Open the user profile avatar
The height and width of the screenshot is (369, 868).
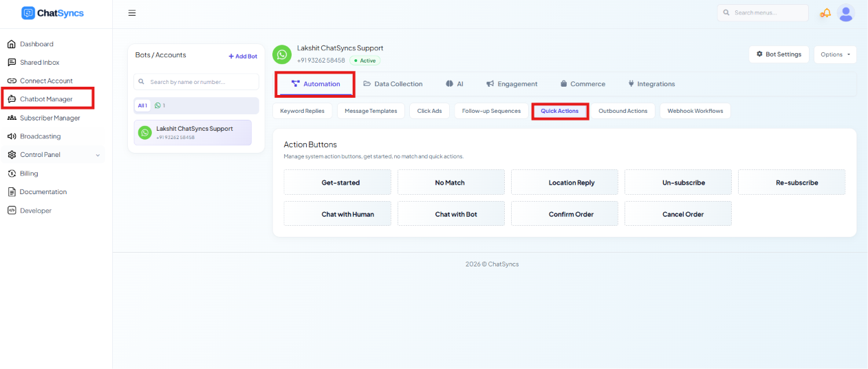click(846, 13)
